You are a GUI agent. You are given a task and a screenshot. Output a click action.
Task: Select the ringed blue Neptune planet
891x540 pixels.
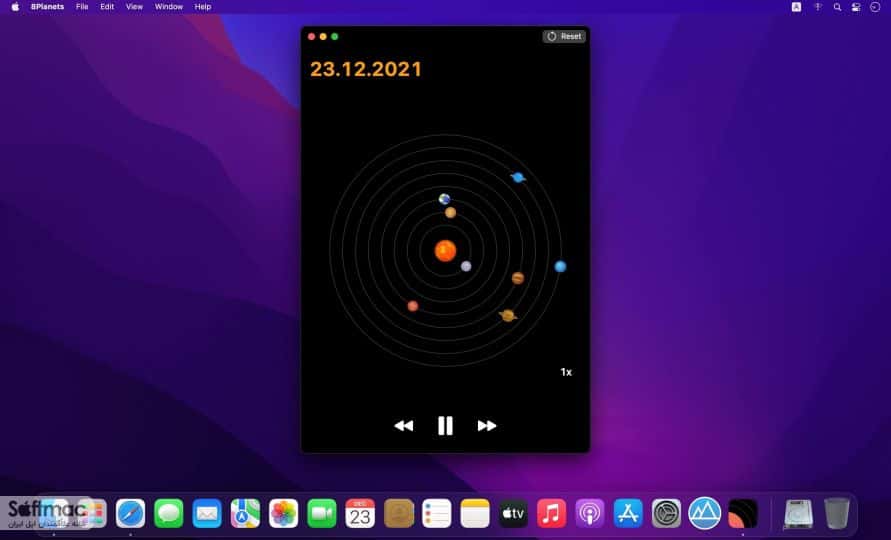pos(518,177)
